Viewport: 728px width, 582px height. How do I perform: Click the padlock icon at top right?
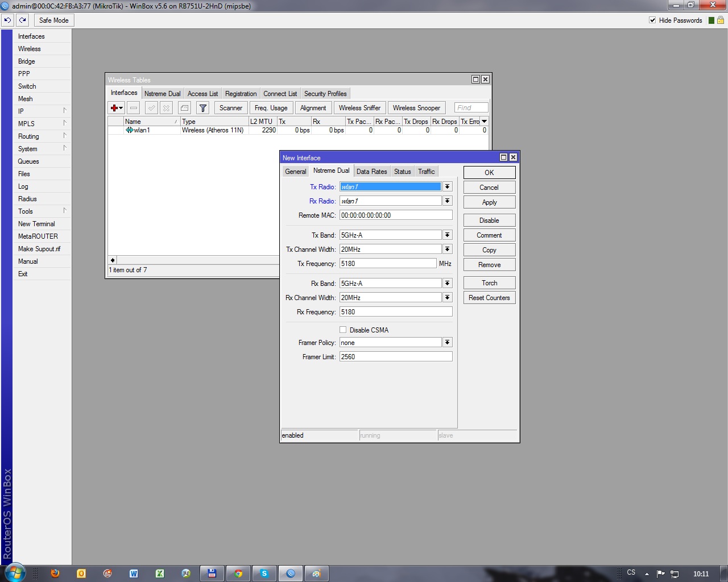tap(721, 20)
